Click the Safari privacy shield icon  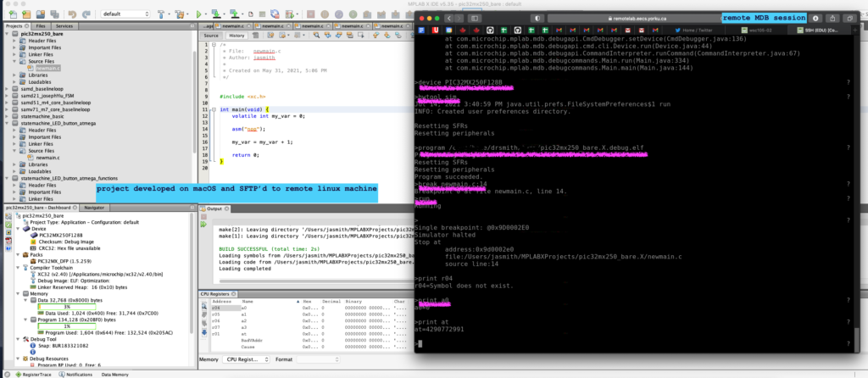(x=537, y=19)
